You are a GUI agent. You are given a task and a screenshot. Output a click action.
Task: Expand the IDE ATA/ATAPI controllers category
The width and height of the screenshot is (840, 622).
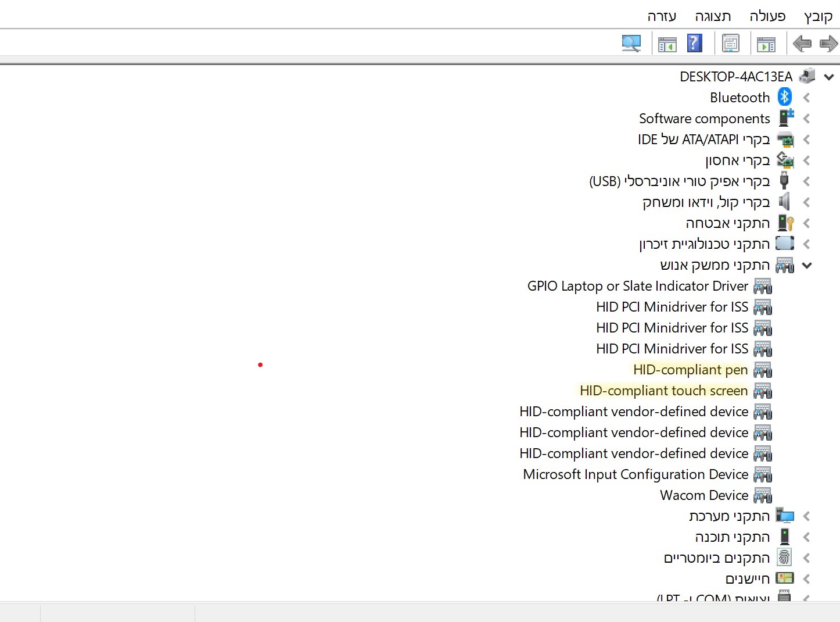806,140
